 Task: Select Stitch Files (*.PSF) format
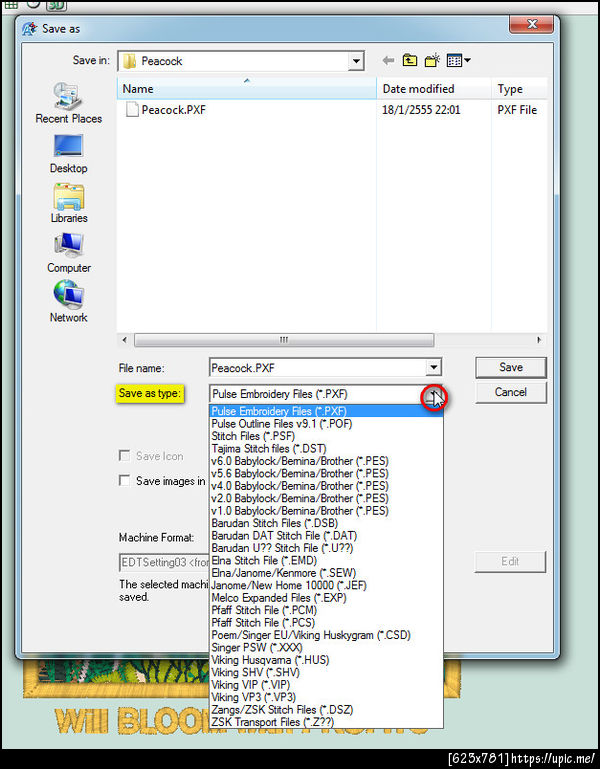pyautogui.click(x=326, y=436)
